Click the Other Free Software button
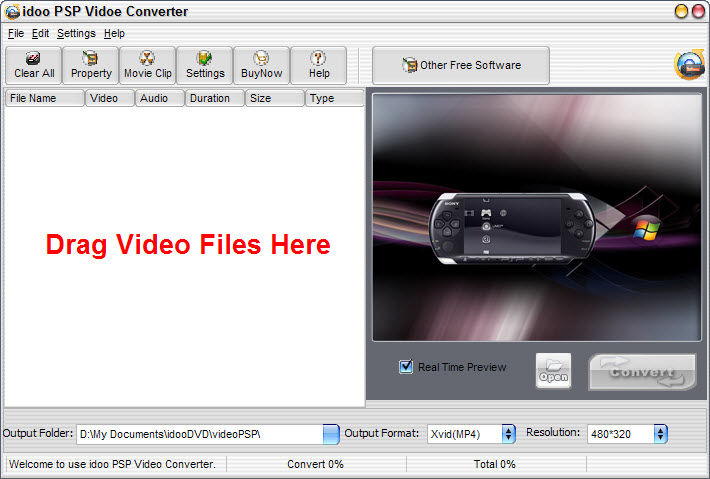Image resolution: width=710 pixels, height=479 pixels. [461, 65]
